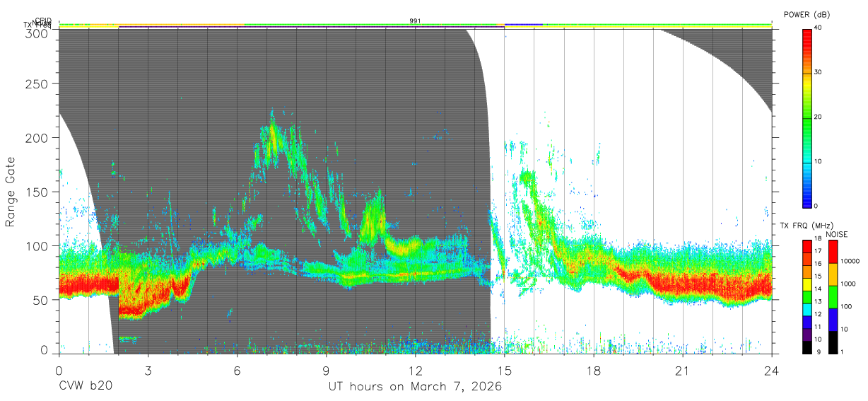Pick the blue swatch in the NOISE legend
This screenshot has height=401, width=868.
[x=833, y=320]
